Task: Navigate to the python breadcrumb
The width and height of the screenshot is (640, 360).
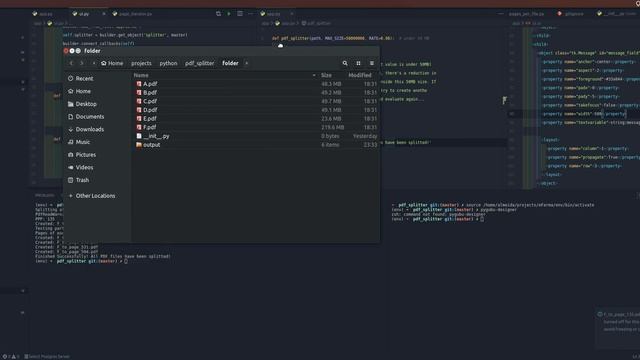Action: coord(168,63)
